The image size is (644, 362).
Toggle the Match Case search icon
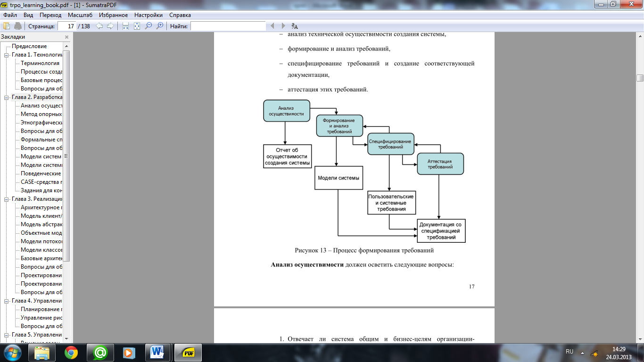295,26
